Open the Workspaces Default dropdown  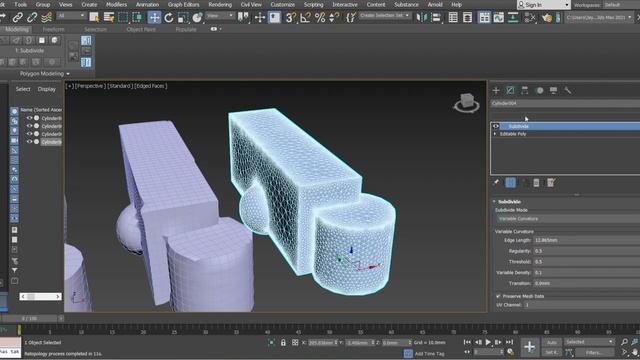coord(621,5)
